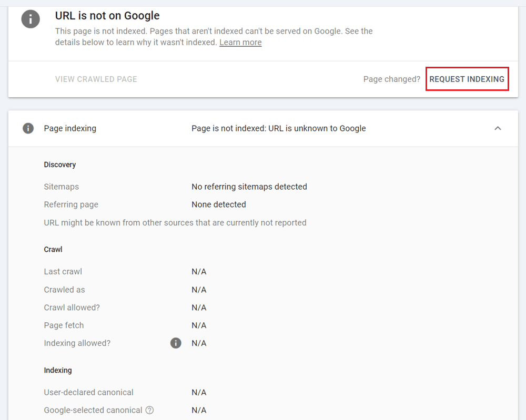
Task: Open the "Learn more" link
Action: pos(240,42)
